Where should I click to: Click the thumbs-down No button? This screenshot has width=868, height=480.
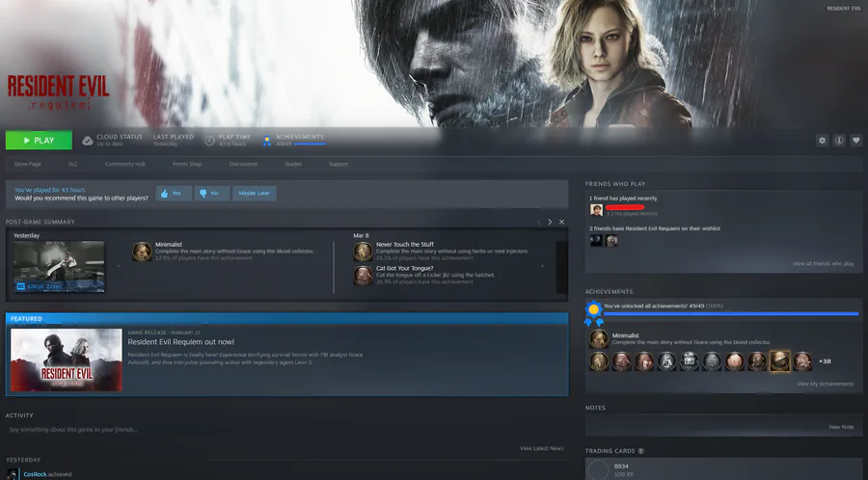[212, 194]
